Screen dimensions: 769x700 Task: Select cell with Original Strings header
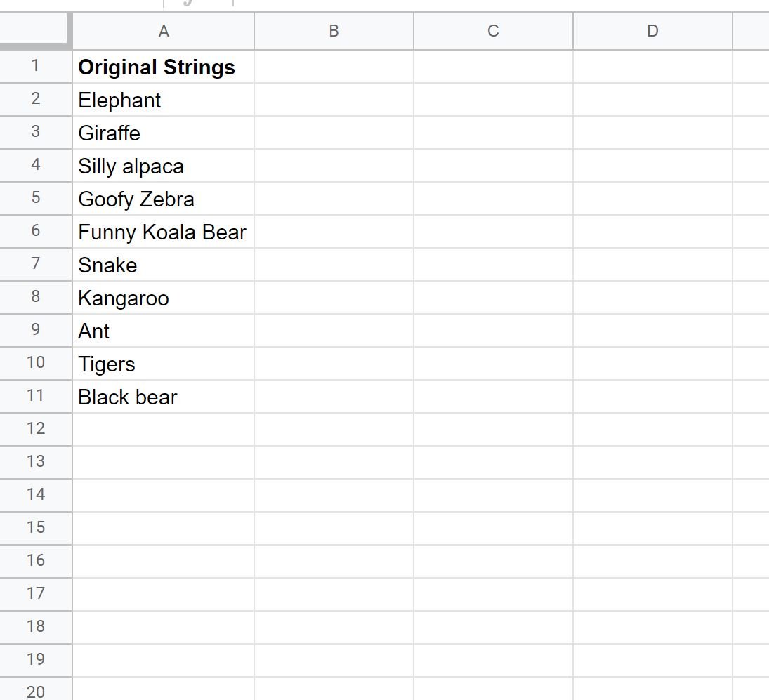click(x=164, y=66)
